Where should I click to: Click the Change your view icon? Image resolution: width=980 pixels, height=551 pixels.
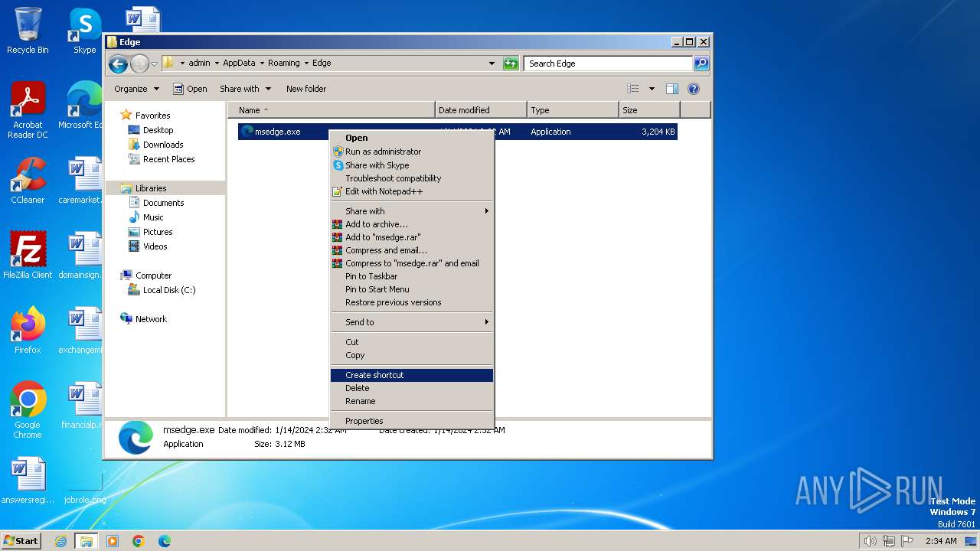coord(633,89)
